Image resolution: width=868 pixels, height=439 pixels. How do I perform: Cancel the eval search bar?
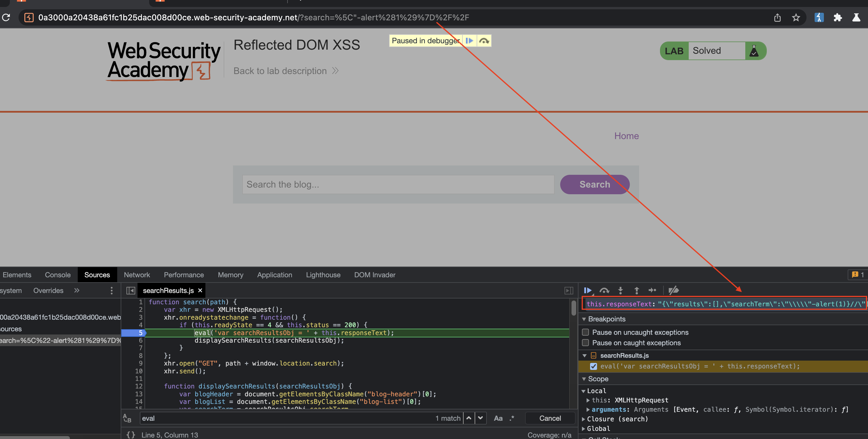[550, 418]
